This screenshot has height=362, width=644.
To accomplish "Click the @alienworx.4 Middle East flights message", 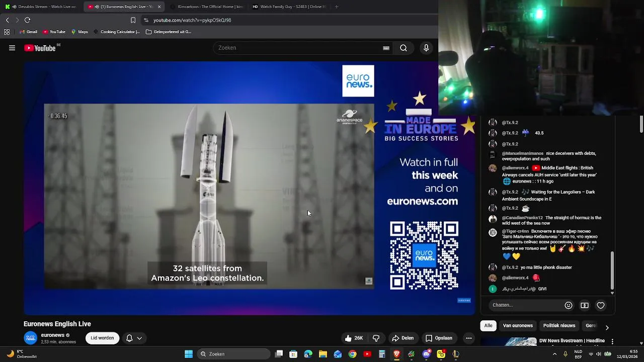I will coord(548,174).
